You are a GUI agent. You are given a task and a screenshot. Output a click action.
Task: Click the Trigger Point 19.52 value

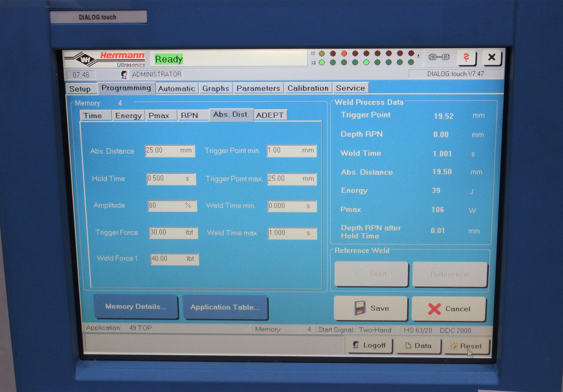click(444, 116)
